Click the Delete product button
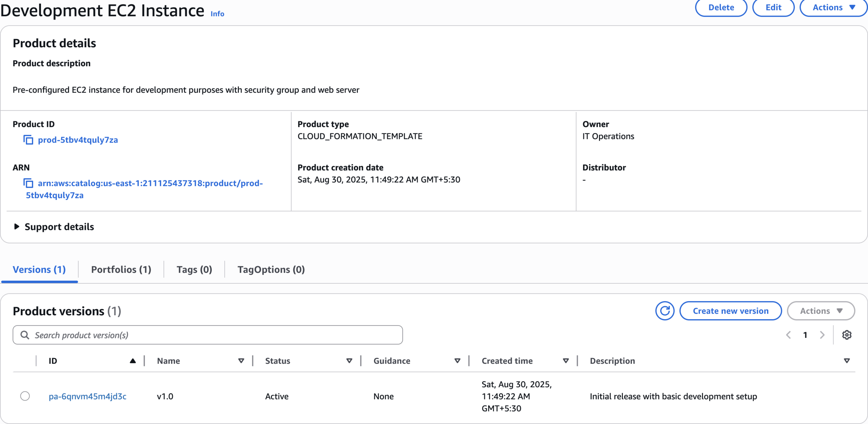This screenshot has width=868, height=424. click(x=721, y=8)
